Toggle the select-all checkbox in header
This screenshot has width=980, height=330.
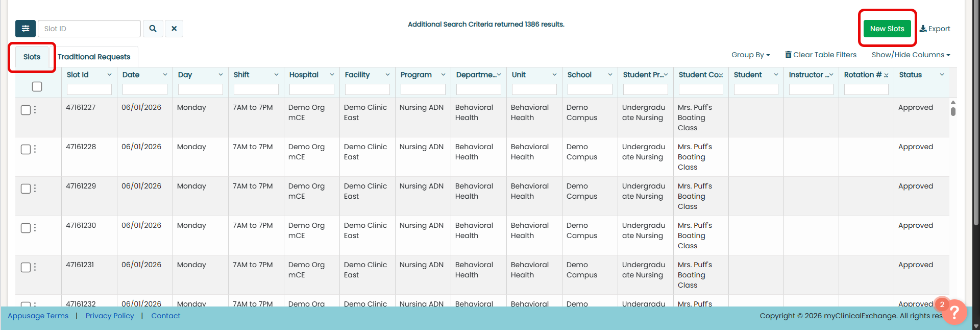[37, 87]
